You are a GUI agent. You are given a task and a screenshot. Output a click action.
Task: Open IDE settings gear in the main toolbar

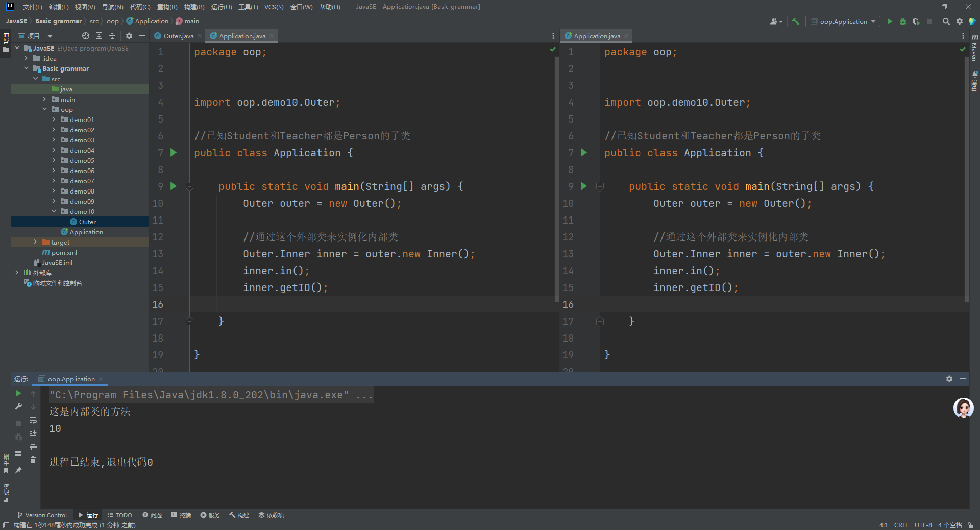(x=960, y=21)
